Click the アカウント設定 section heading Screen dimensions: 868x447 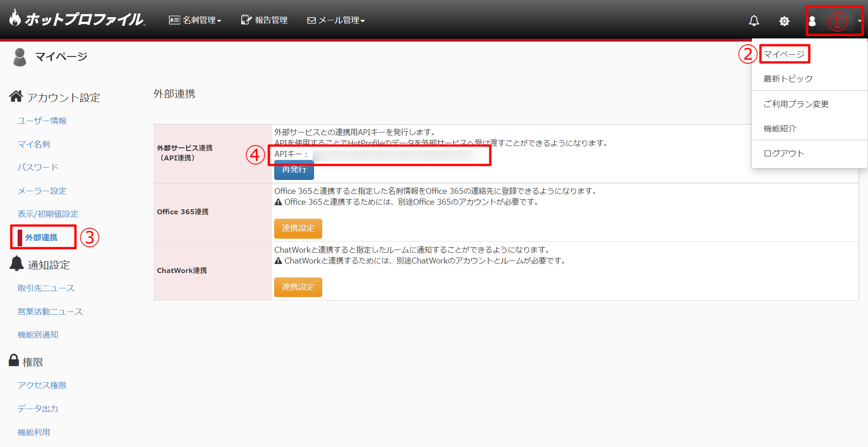click(64, 98)
